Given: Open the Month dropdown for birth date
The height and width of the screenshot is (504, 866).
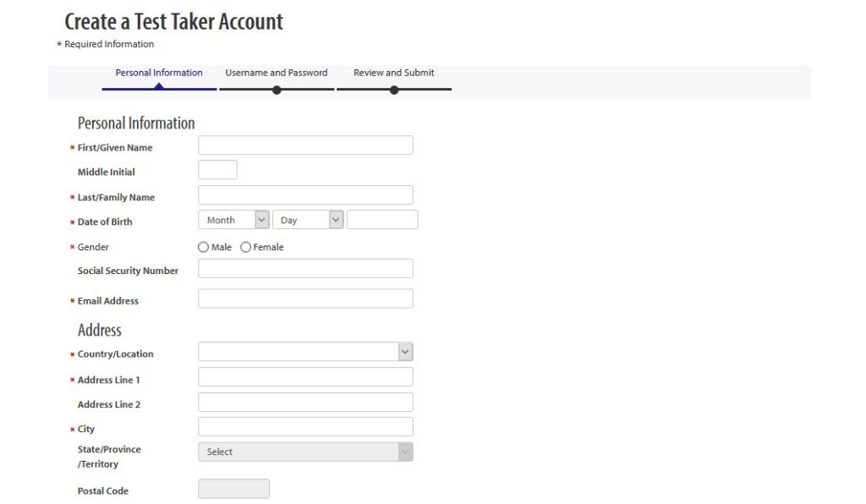Looking at the screenshot, I should (x=233, y=220).
